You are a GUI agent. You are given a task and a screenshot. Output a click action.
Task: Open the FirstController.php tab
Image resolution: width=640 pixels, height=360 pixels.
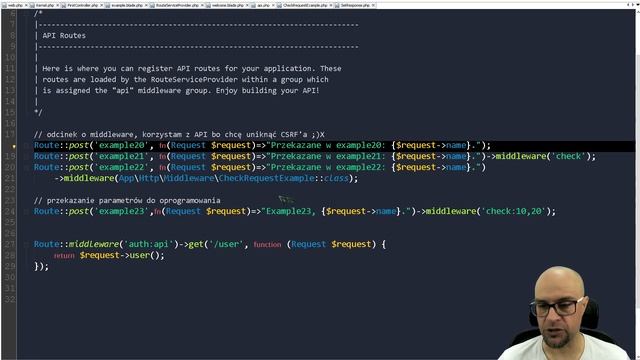(x=82, y=5)
